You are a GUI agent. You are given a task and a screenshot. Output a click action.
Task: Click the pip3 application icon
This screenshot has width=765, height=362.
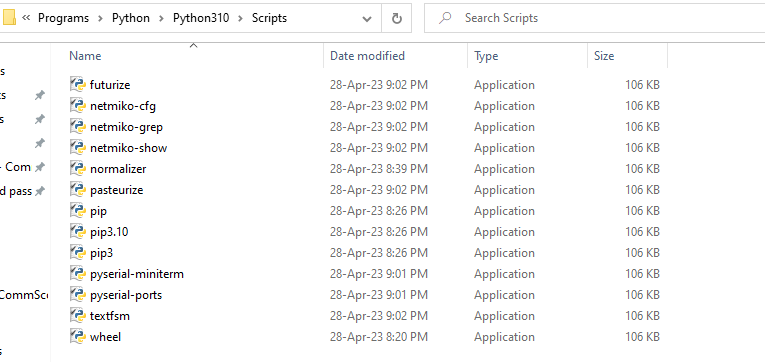click(x=78, y=253)
